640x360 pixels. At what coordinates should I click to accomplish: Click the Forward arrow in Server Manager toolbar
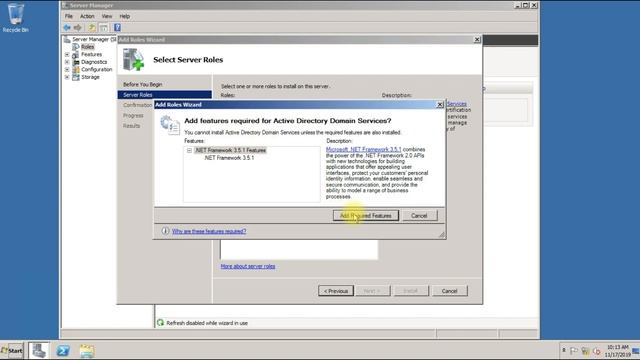[x=78, y=27]
